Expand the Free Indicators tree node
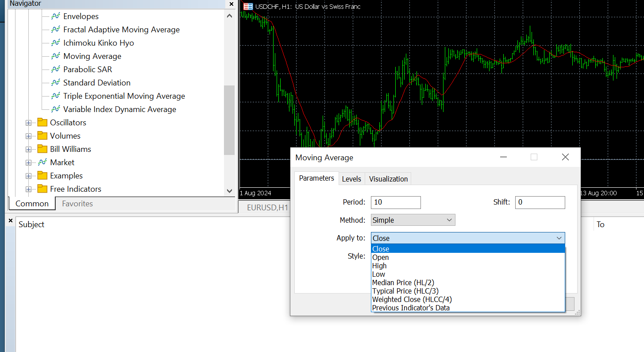 (x=29, y=190)
